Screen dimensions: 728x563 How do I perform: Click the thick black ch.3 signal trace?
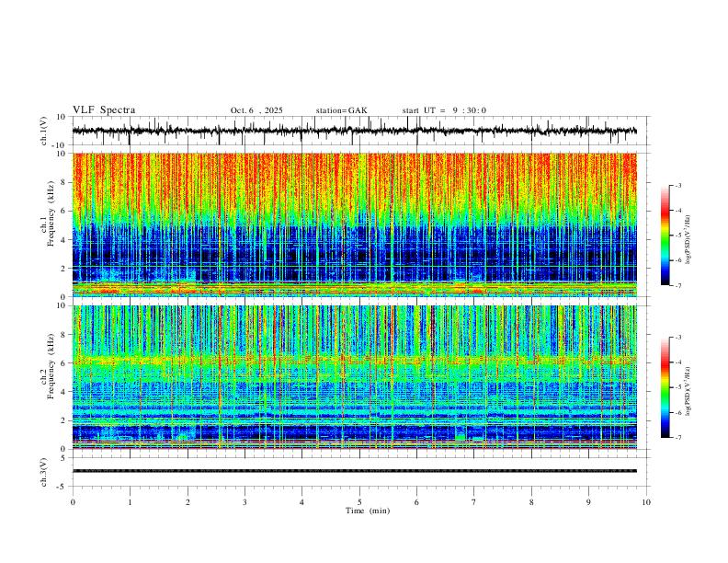355,471
